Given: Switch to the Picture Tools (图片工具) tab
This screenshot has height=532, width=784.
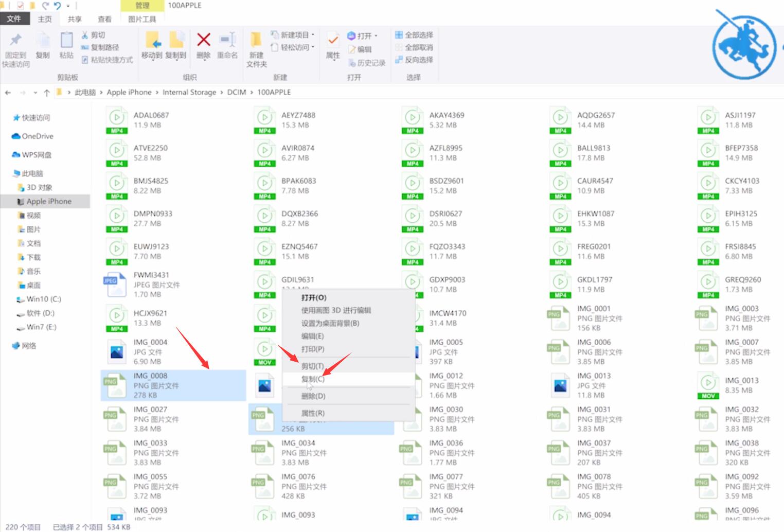Looking at the screenshot, I should pos(142,19).
